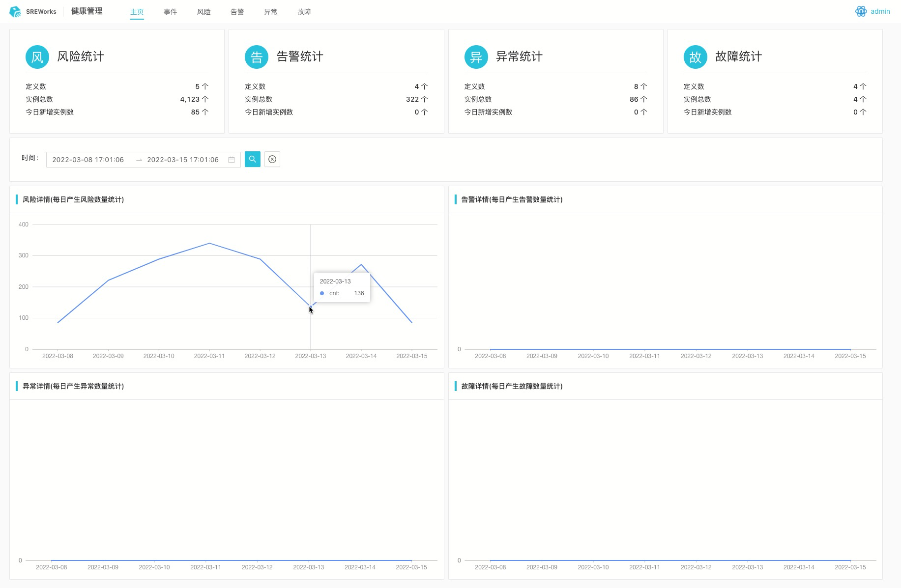Viewport: 901px width, 588px height.
Task: Click the end time input field
Action: pos(183,160)
